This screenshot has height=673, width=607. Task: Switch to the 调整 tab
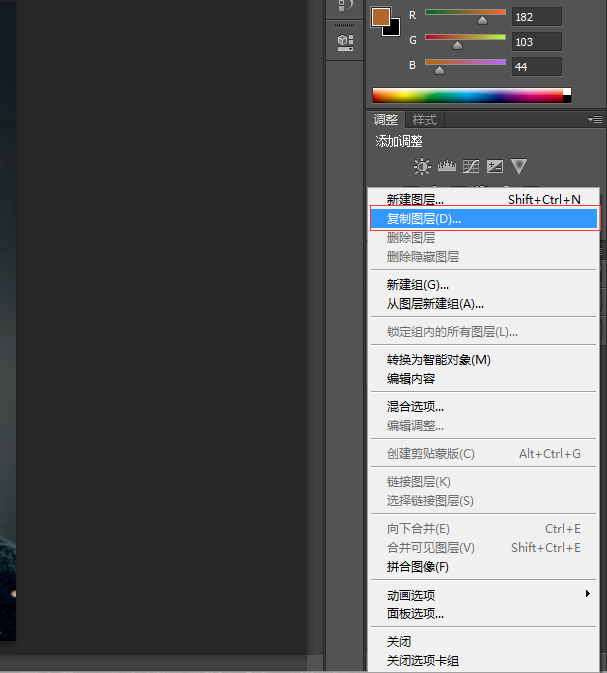coord(385,120)
